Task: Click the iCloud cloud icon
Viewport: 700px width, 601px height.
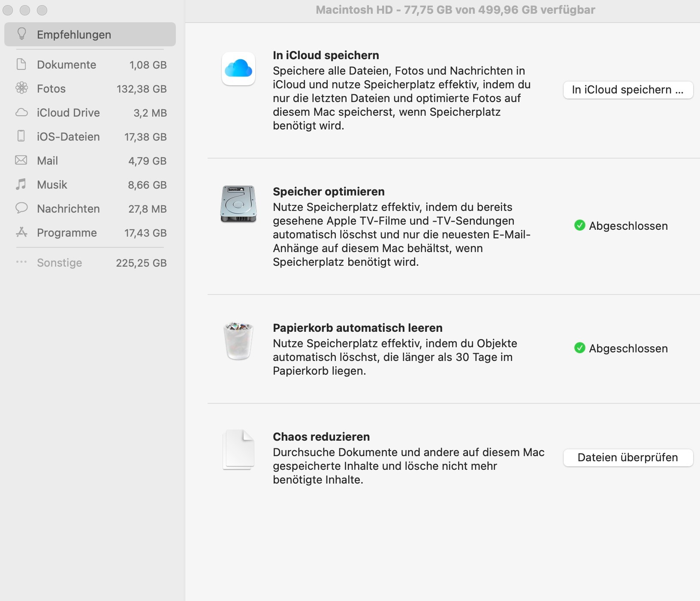Action: (238, 69)
